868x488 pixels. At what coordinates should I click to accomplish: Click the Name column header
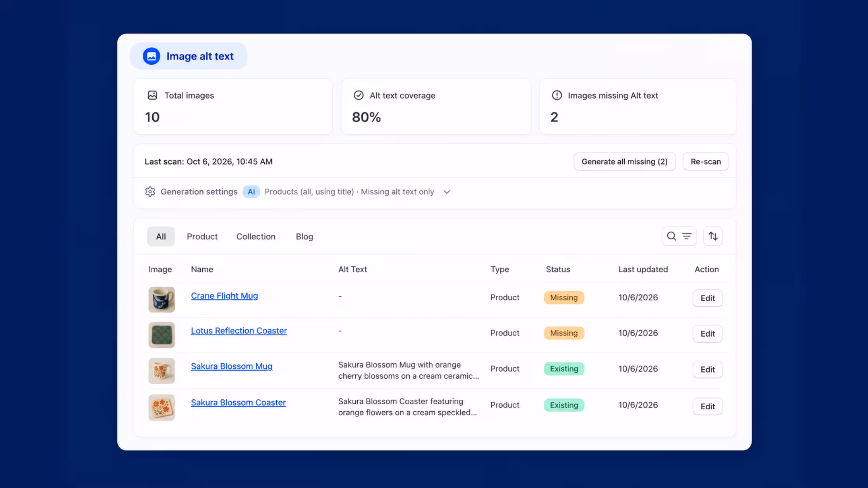pyautogui.click(x=202, y=270)
